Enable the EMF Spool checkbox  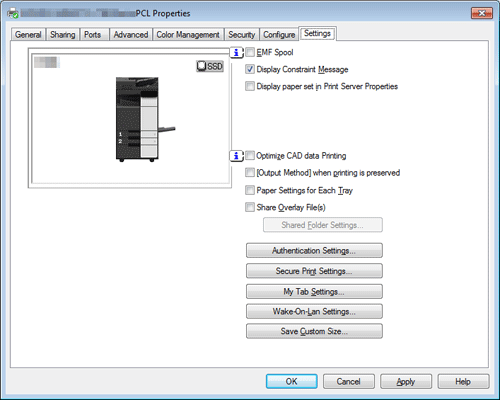coord(250,52)
